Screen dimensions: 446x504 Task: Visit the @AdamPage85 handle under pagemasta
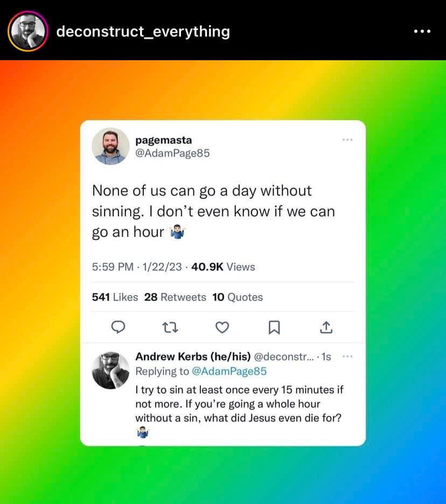(172, 153)
